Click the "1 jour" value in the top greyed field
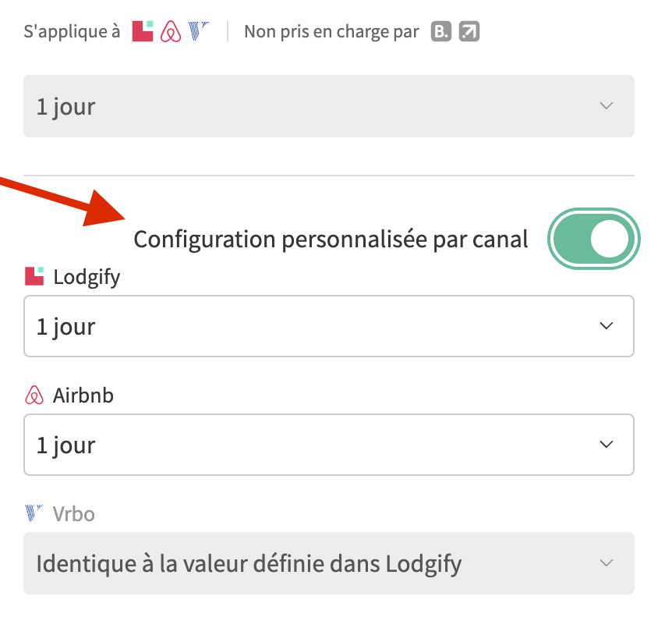The height and width of the screenshot is (621, 672). pyautogui.click(x=66, y=106)
